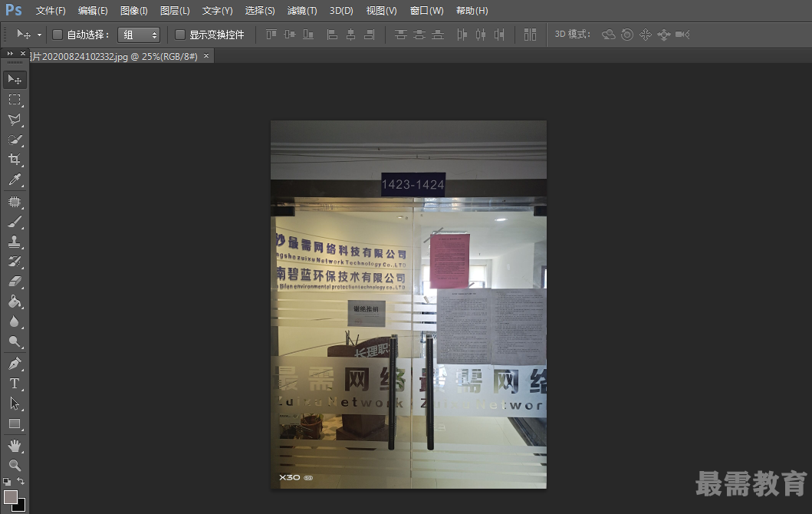This screenshot has height=514, width=812.
Task: Select the Crop tool
Action: 15,160
